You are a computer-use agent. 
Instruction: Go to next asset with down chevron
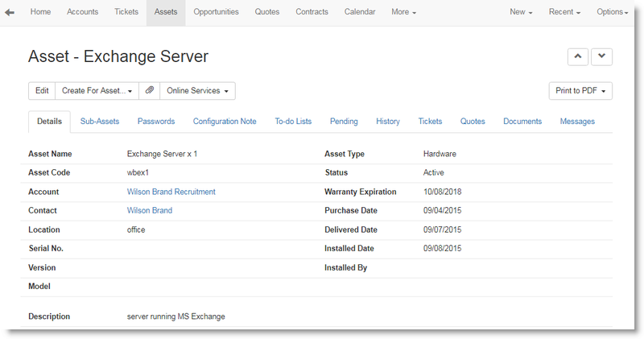pyautogui.click(x=601, y=56)
